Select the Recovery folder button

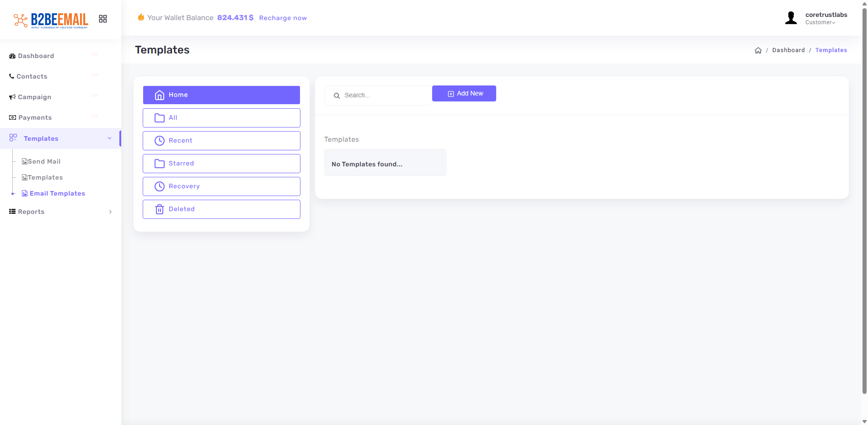click(221, 186)
